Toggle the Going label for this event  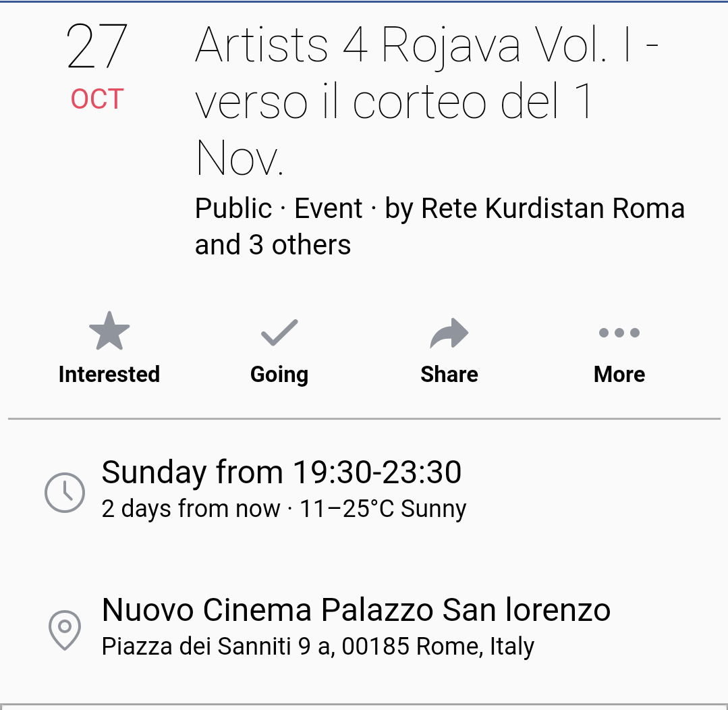point(279,375)
